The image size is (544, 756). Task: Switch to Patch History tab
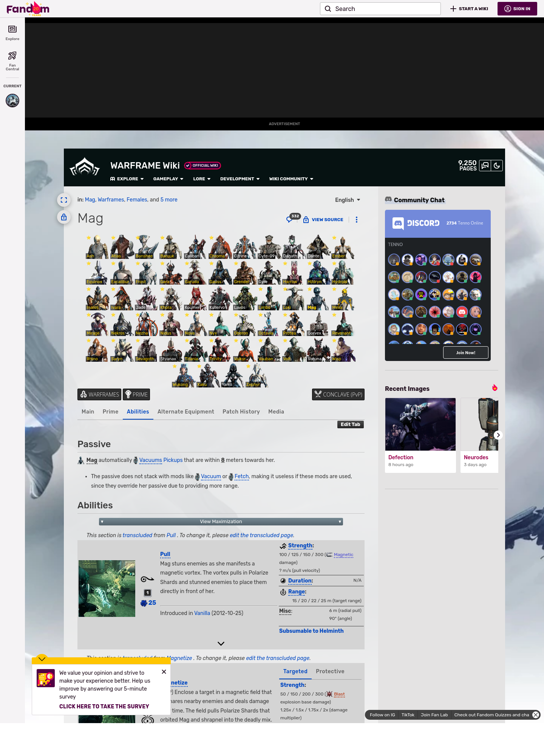(x=241, y=412)
